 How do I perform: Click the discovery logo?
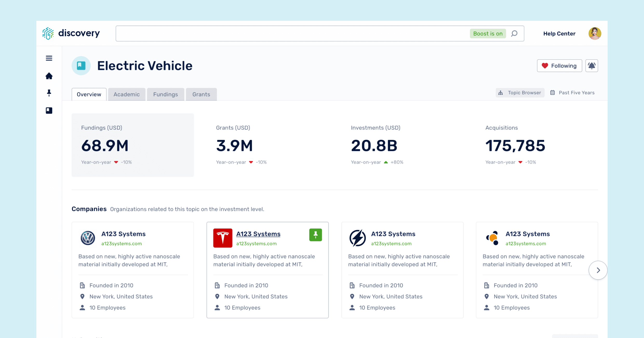coord(71,33)
